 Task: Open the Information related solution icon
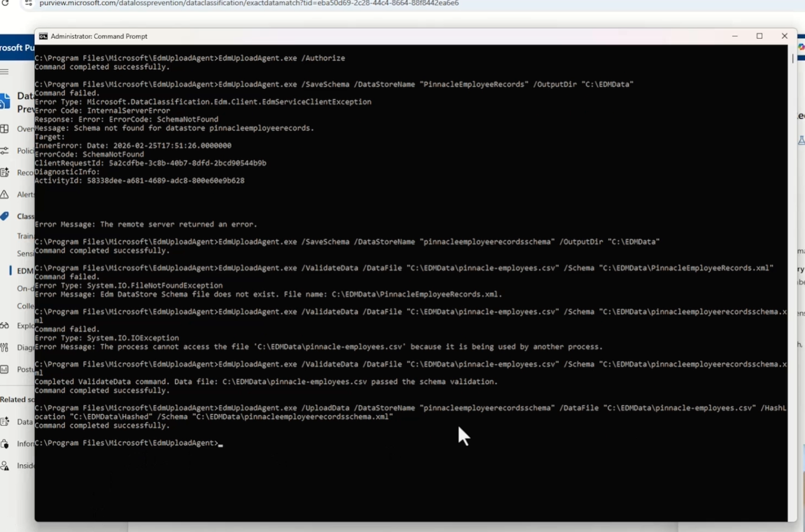point(5,444)
